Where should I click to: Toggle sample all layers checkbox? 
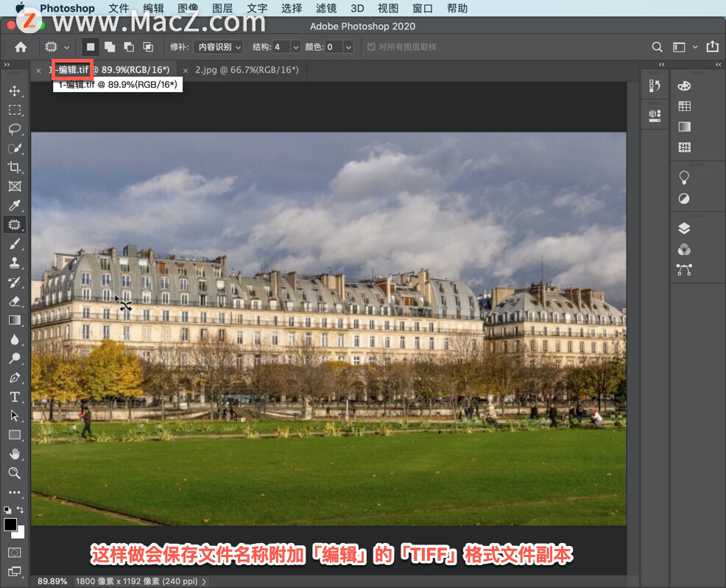[371, 46]
